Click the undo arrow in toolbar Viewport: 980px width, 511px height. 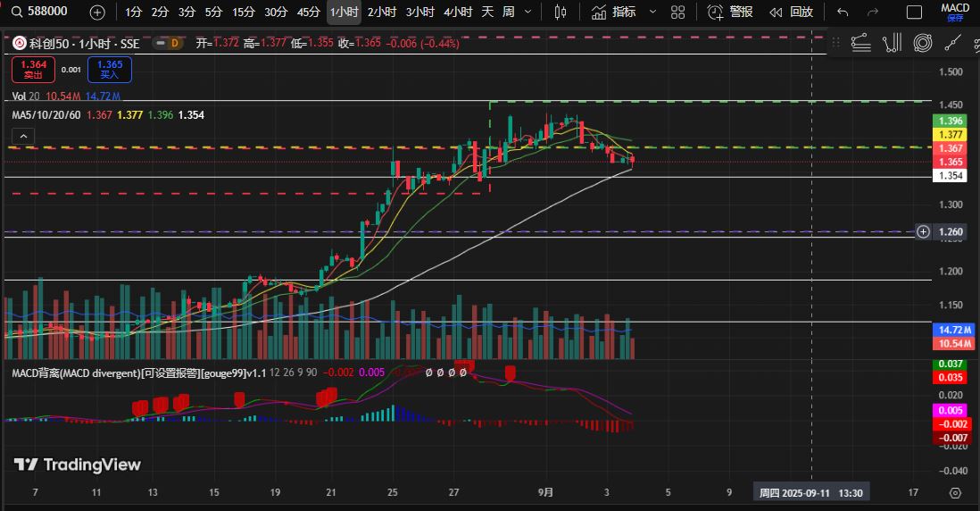pyautogui.click(x=843, y=12)
